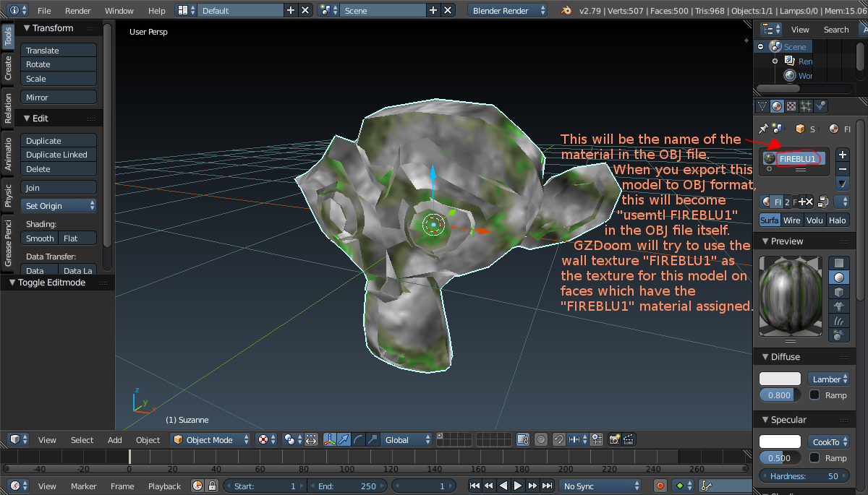868x495 pixels.
Task: Switch to the Physics tool shelf tab
Action: (x=8, y=195)
